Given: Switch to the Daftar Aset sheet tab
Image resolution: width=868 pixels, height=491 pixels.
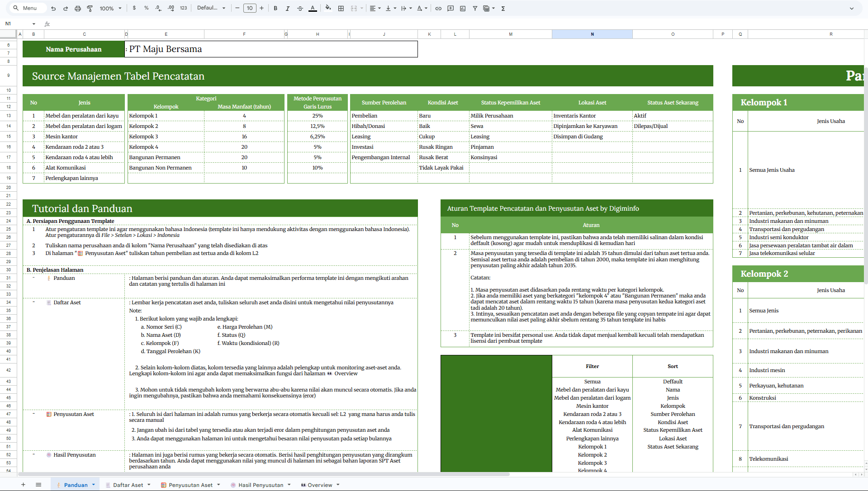Looking at the screenshot, I should point(128,485).
